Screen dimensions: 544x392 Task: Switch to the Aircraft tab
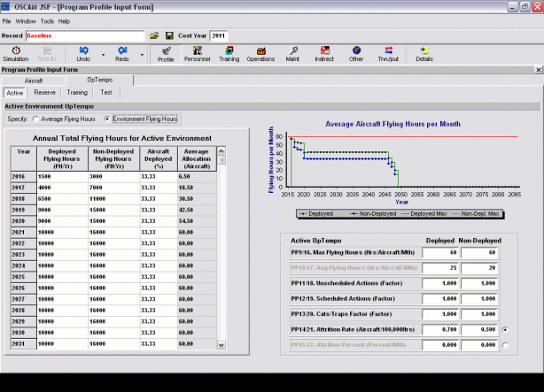click(x=34, y=81)
